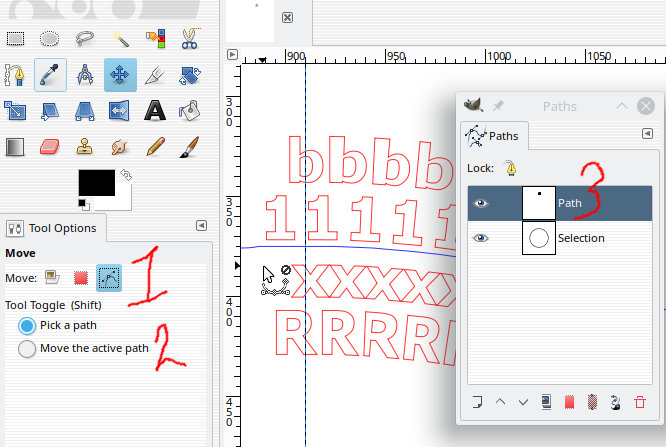Image resolution: width=666 pixels, height=447 pixels.
Task: Delete the path with trash icon
Action: pos(640,402)
